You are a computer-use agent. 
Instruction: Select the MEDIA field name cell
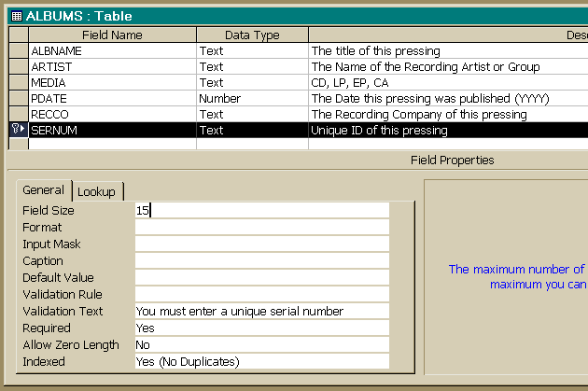[x=112, y=82]
